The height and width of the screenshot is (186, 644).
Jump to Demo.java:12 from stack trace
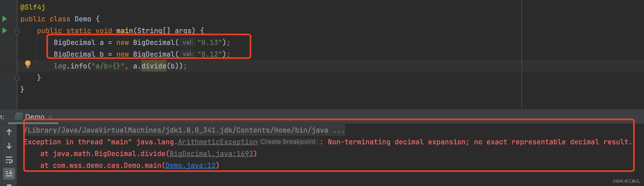click(x=190, y=165)
